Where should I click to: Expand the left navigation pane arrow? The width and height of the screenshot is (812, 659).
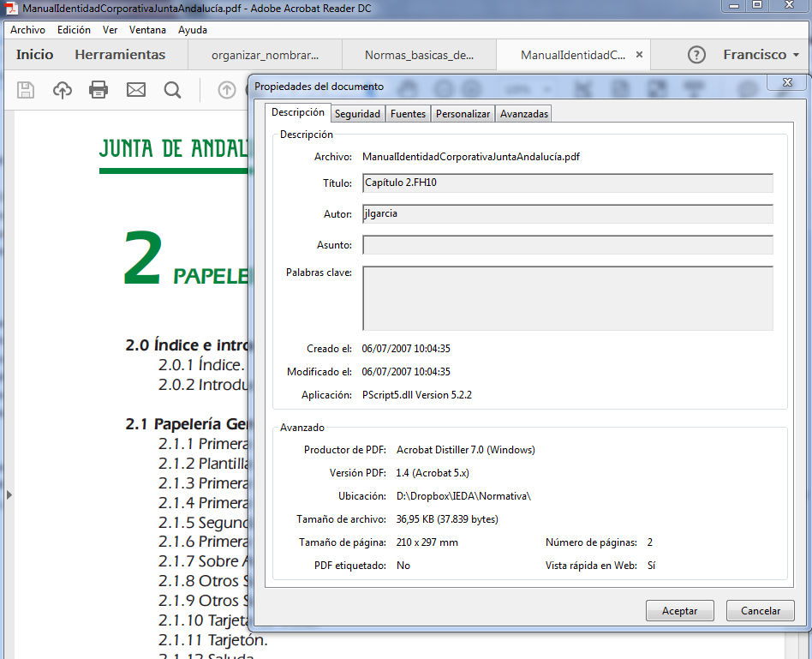pyautogui.click(x=9, y=494)
